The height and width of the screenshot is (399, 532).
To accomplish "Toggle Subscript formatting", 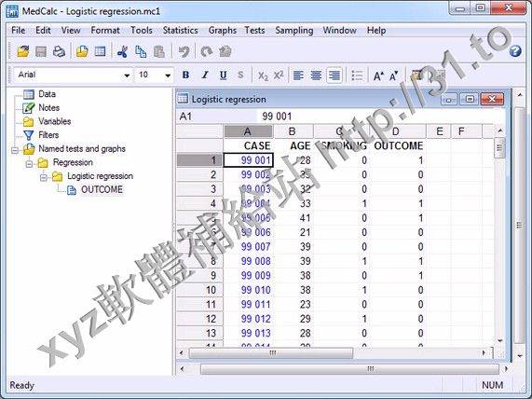I will tap(263, 76).
